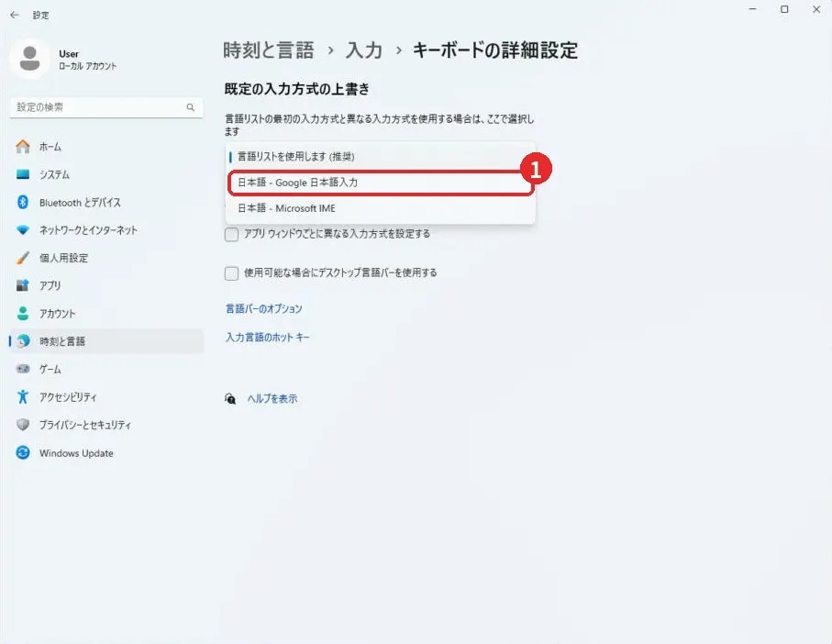
Task: Click the ゲーム controller icon
Action: pyautogui.click(x=23, y=369)
